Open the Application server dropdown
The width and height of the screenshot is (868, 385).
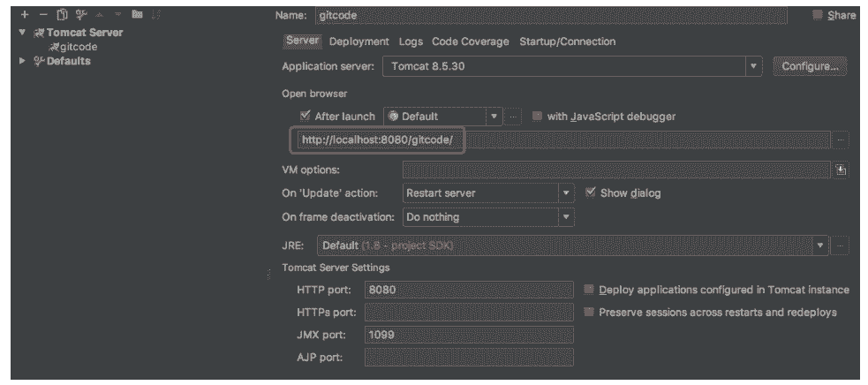click(x=753, y=66)
